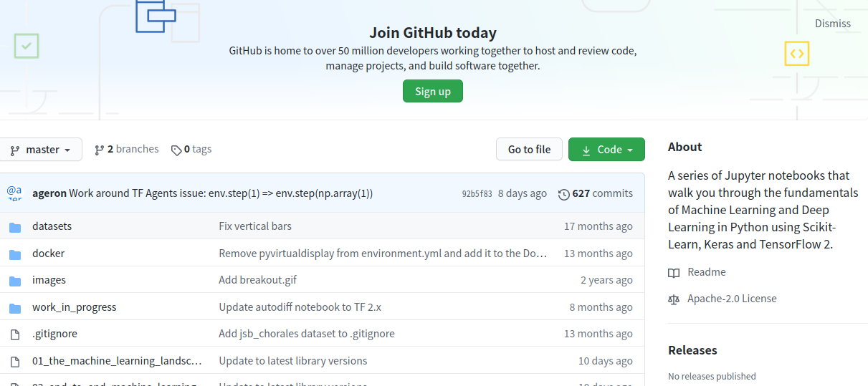
Task: Click the green Sign up button
Action: (433, 91)
